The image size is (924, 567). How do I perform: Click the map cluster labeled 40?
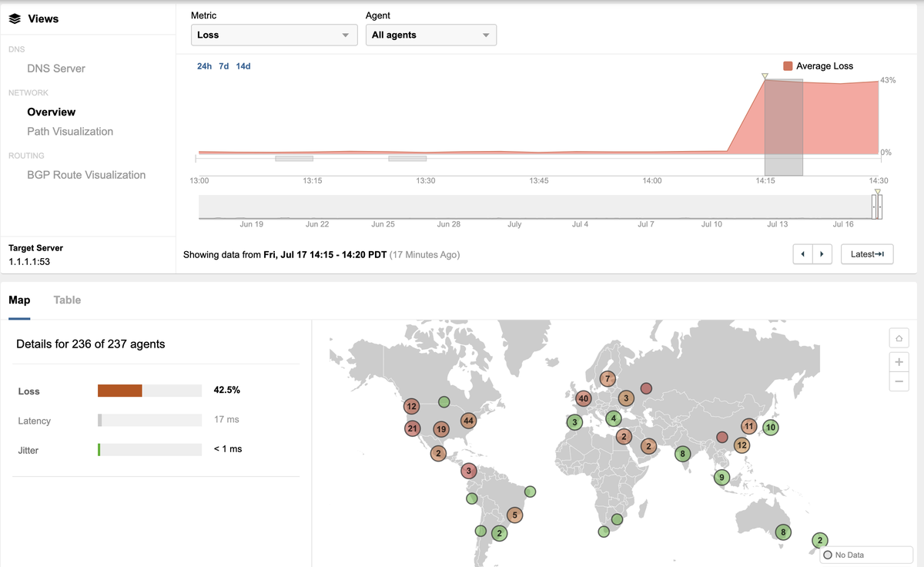point(583,398)
